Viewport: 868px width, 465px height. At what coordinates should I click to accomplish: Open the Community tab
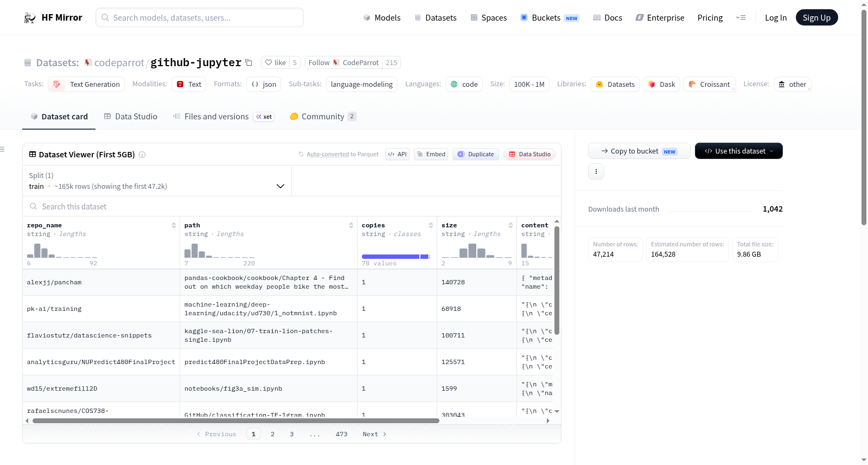tap(323, 117)
